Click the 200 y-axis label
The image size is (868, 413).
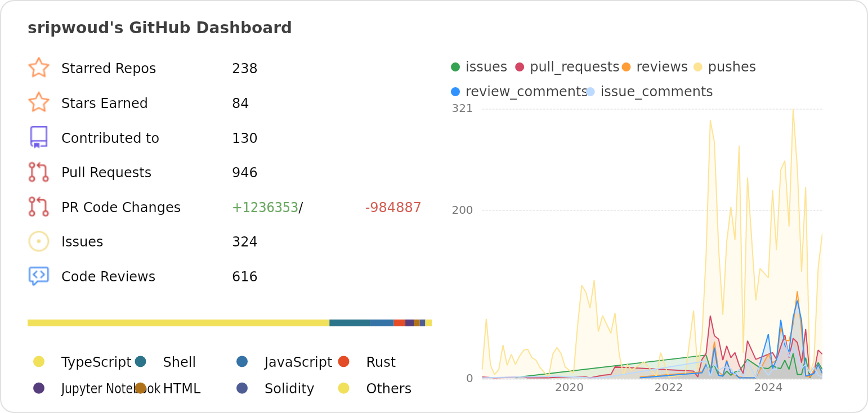[x=462, y=210]
